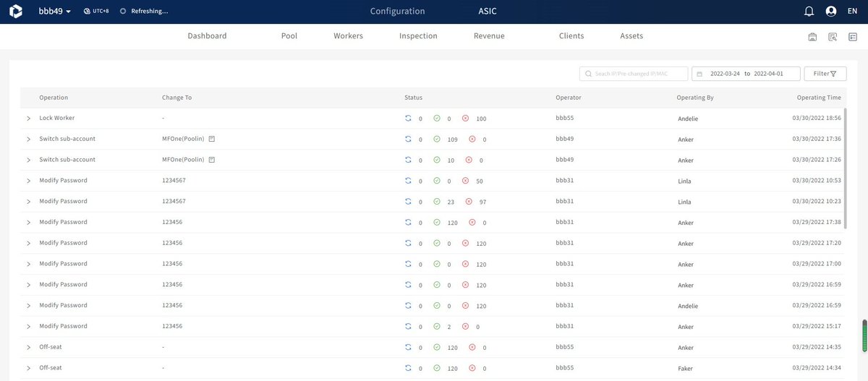Click green success icon in 14:34 Off-seat row

(x=437, y=368)
